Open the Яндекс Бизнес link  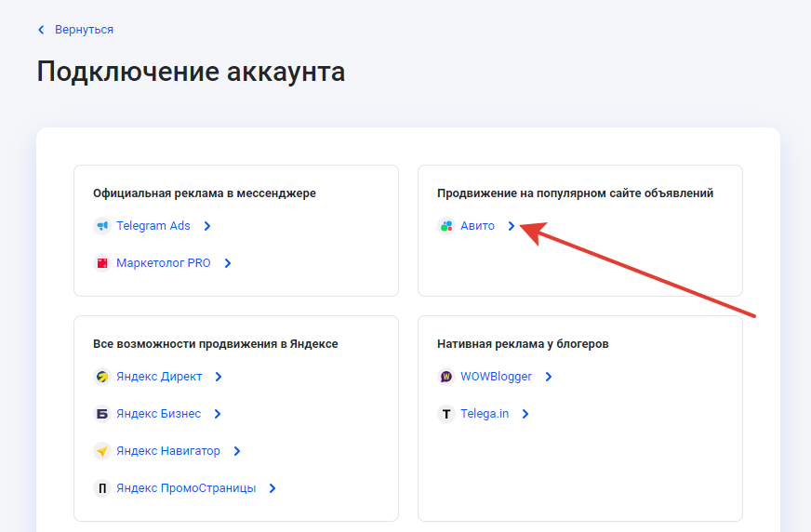coord(158,414)
